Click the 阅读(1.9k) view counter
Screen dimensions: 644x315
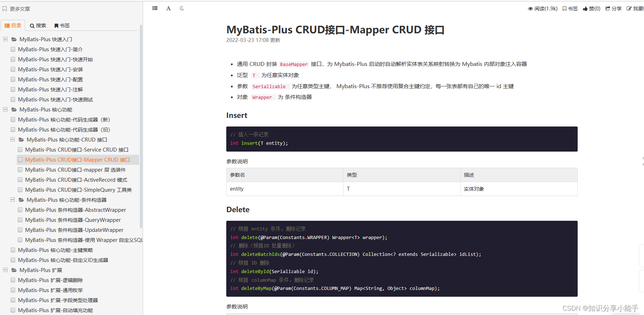click(x=543, y=9)
